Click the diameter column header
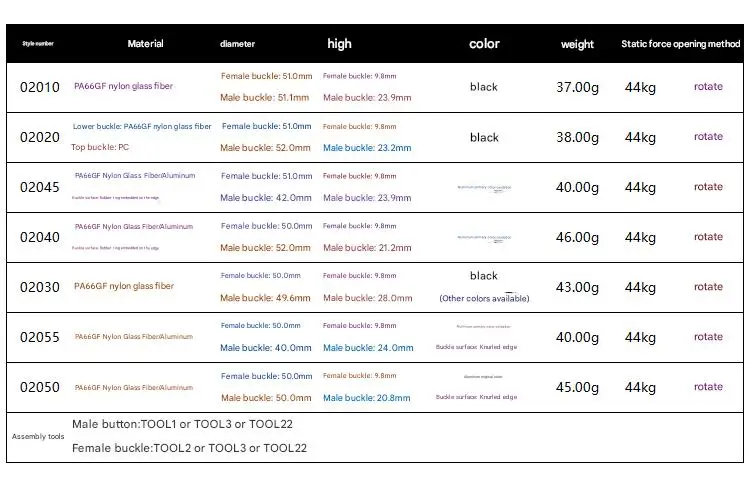750x487 pixels. tap(237, 44)
